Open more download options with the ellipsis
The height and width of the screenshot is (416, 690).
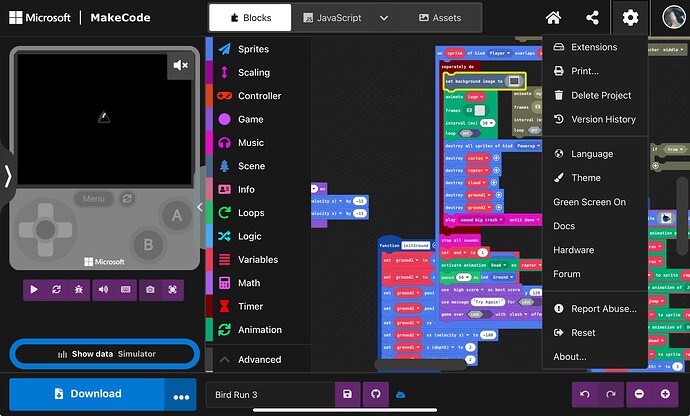181,394
